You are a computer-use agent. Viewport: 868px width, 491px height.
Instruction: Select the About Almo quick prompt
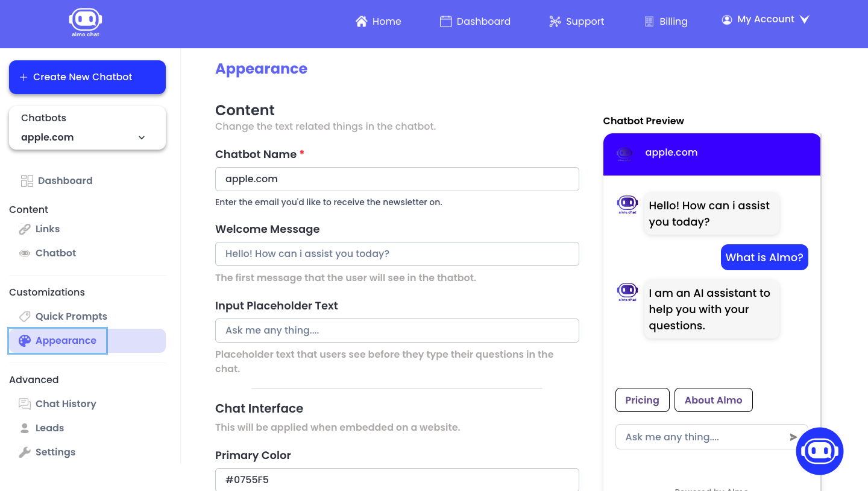pos(714,400)
